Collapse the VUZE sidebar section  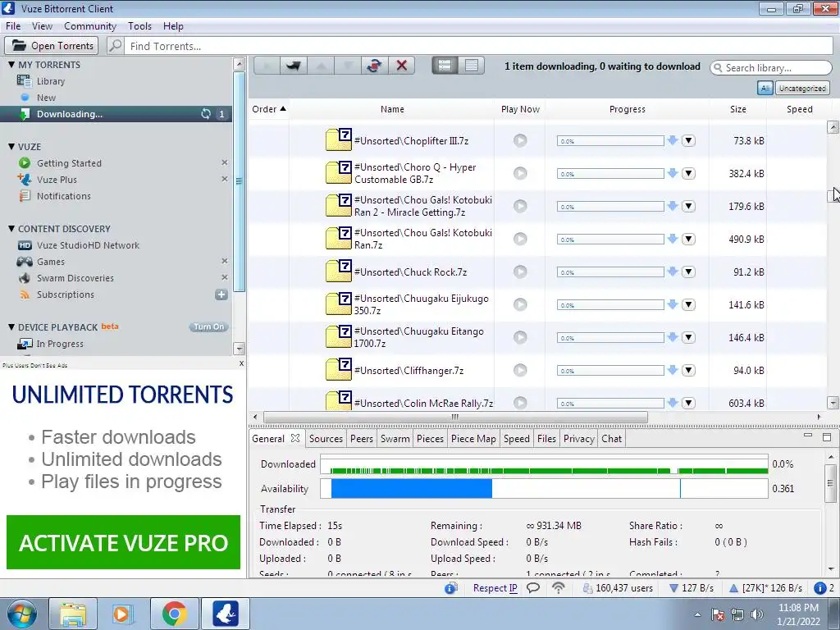[11, 146]
